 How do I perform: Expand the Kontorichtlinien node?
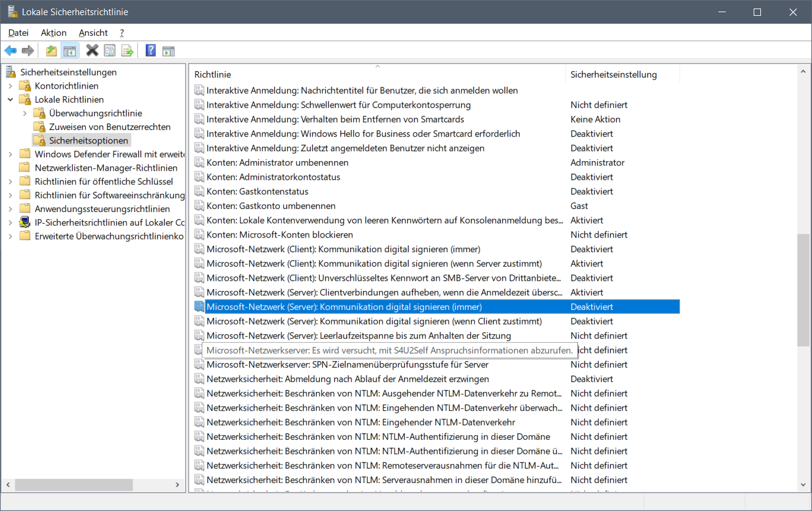(10, 86)
